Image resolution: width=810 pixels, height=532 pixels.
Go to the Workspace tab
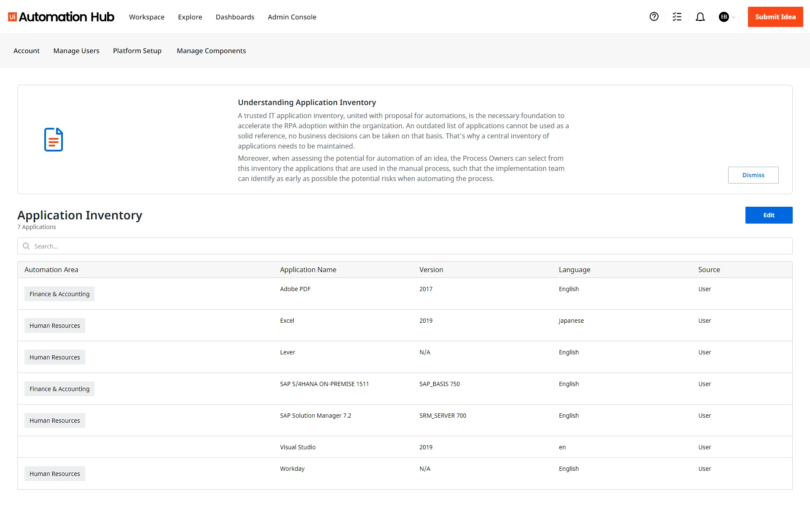(147, 17)
